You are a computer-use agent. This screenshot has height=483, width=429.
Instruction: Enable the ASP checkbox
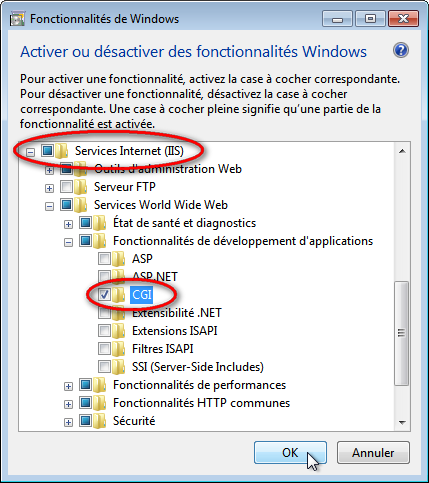104,258
